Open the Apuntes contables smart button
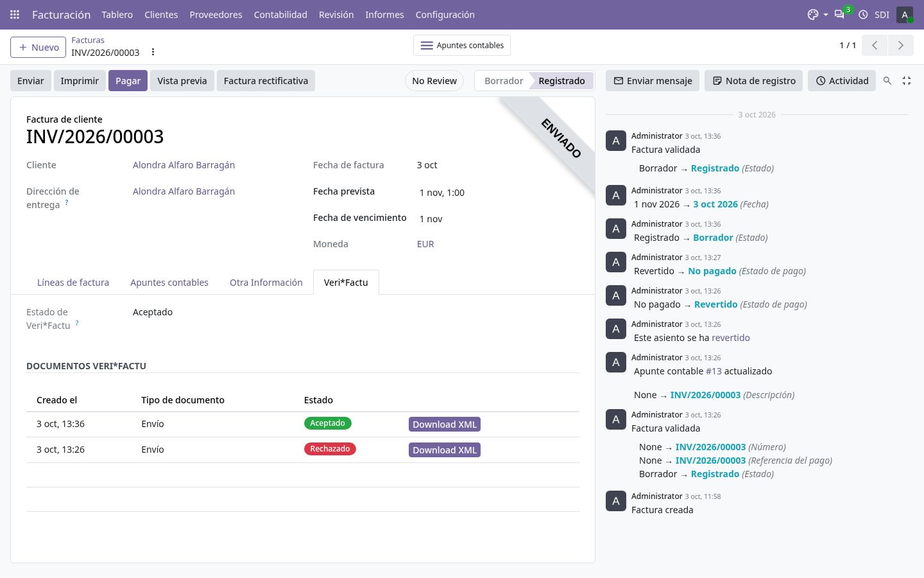924x578 pixels. tap(462, 46)
